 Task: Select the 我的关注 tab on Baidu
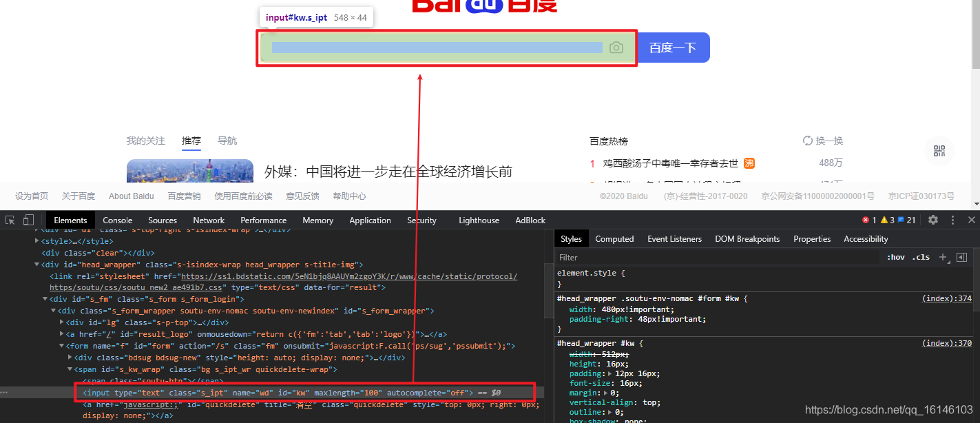pos(146,141)
